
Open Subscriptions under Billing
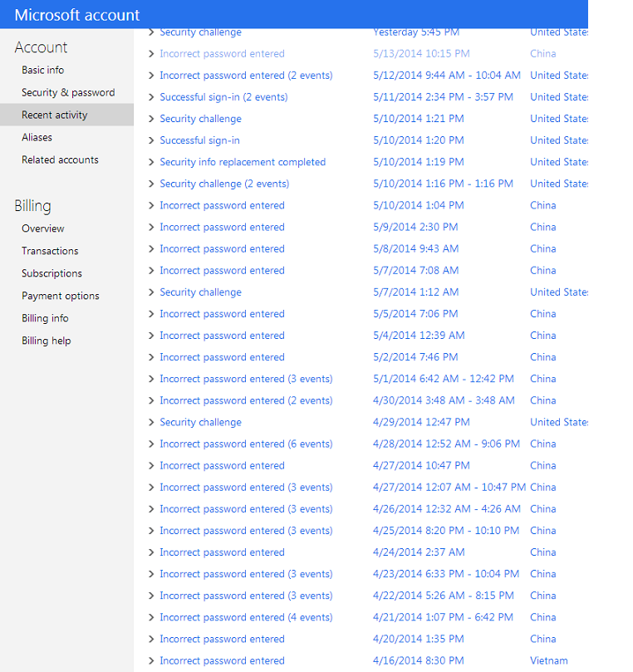52,273
